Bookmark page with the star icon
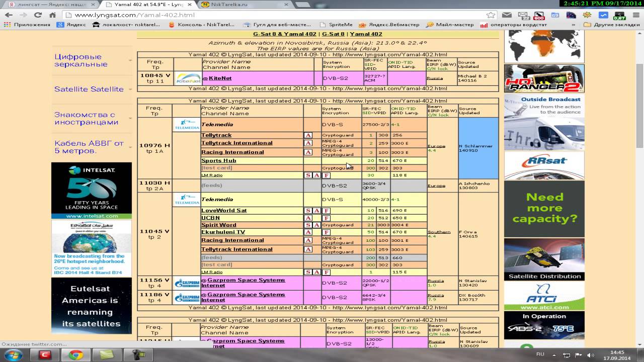 click(x=491, y=15)
